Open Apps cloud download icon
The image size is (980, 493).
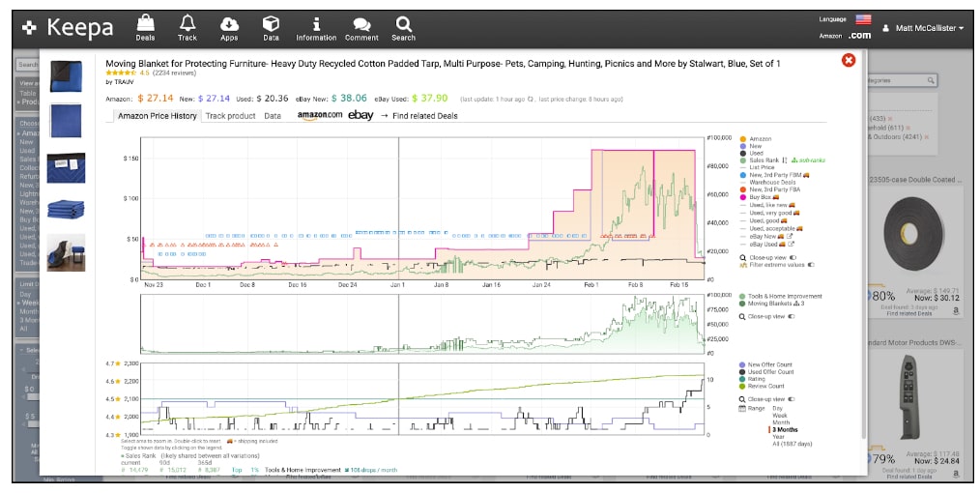[x=229, y=28]
